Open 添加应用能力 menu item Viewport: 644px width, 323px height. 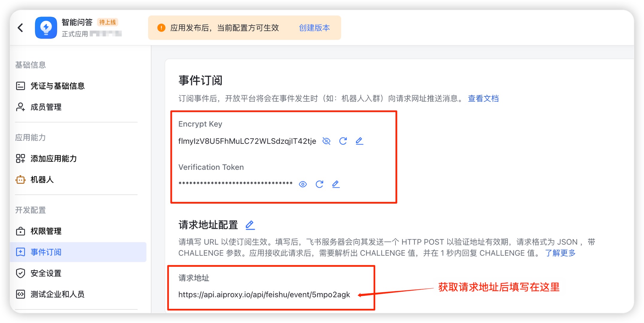pyautogui.click(x=54, y=159)
